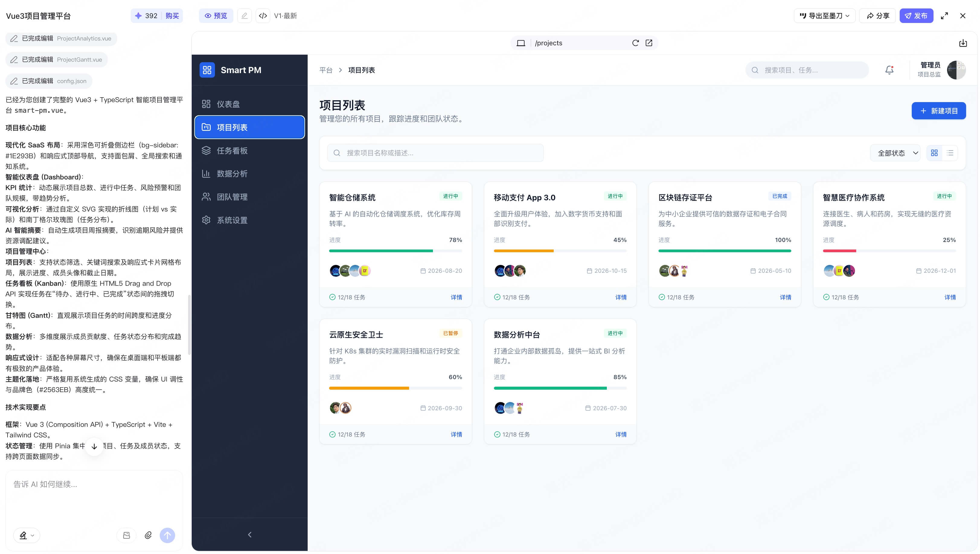980x554 pixels.
Task: Click the pencil edit mode icon
Action: pyautogui.click(x=244, y=16)
